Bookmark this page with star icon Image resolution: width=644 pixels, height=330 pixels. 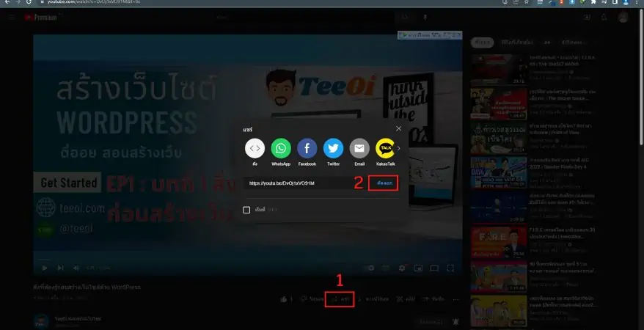[x=527, y=2]
